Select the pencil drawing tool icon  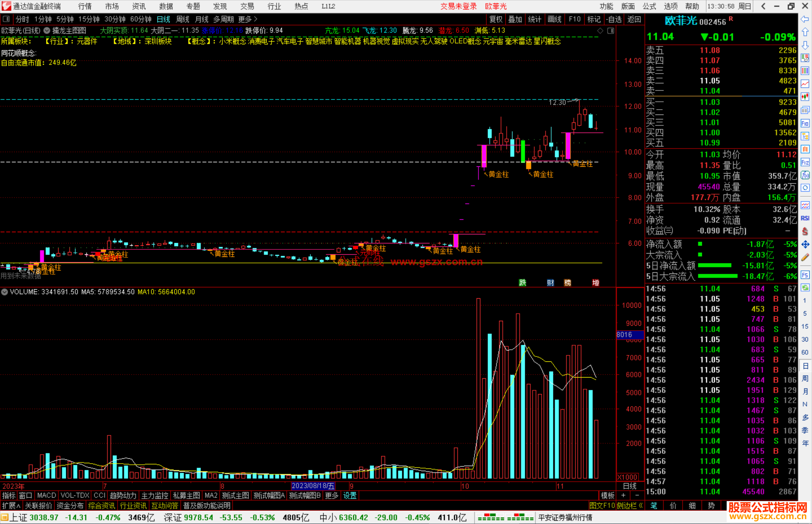805,257
